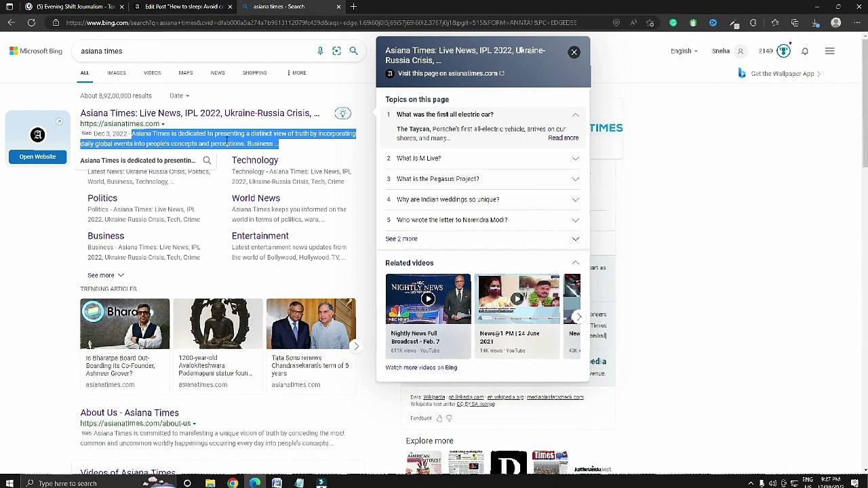
Task: Click the Bing search magnifier button
Action: click(353, 51)
